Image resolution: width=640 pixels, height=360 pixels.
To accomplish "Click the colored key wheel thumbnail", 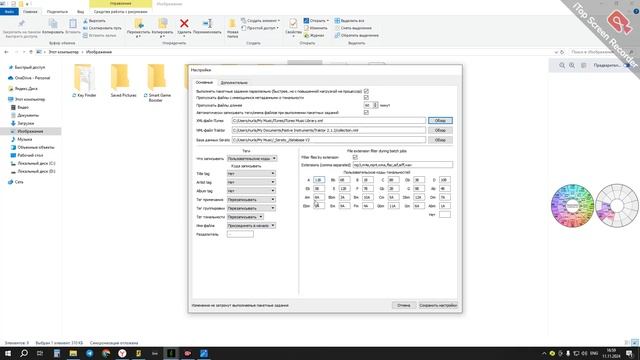I will [x=572, y=205].
